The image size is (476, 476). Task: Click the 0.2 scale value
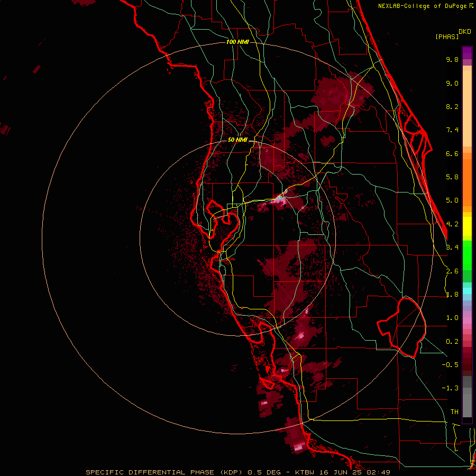(x=452, y=342)
